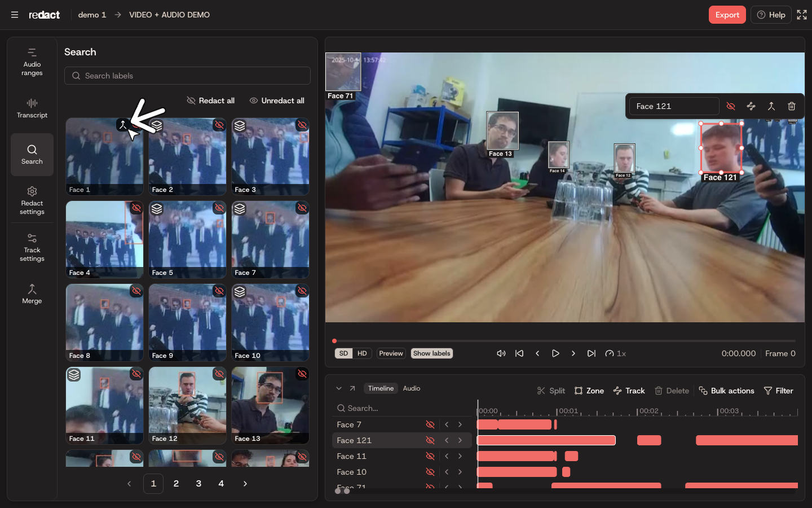Click track icon in Face 121 toolbar
Viewport: 812px width, 508px height.
(x=751, y=106)
